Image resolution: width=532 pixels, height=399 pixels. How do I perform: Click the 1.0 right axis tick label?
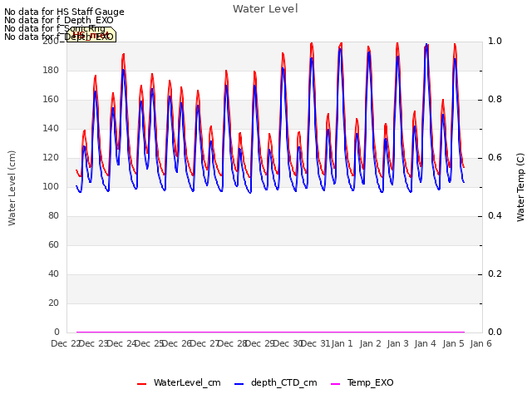pyautogui.click(x=495, y=41)
